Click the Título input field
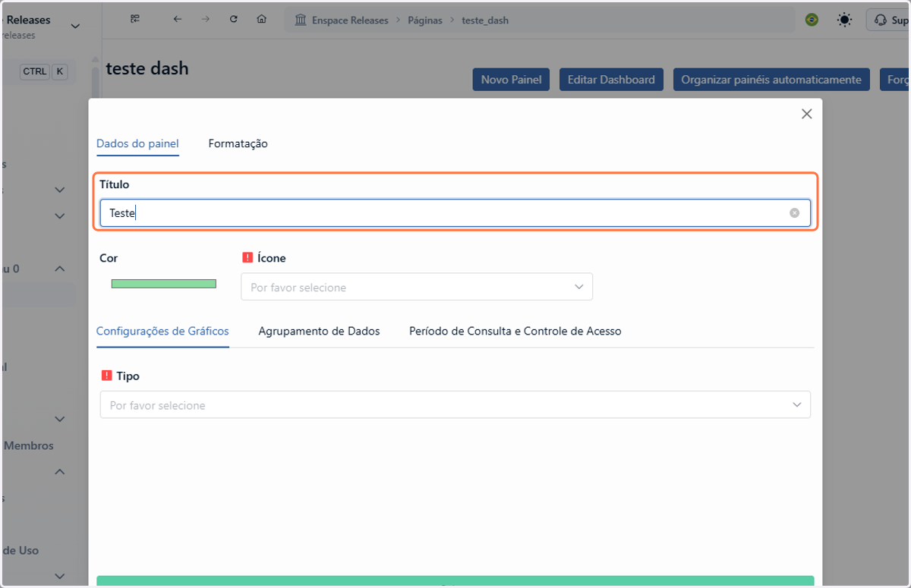Image resolution: width=911 pixels, height=588 pixels. [x=455, y=213]
